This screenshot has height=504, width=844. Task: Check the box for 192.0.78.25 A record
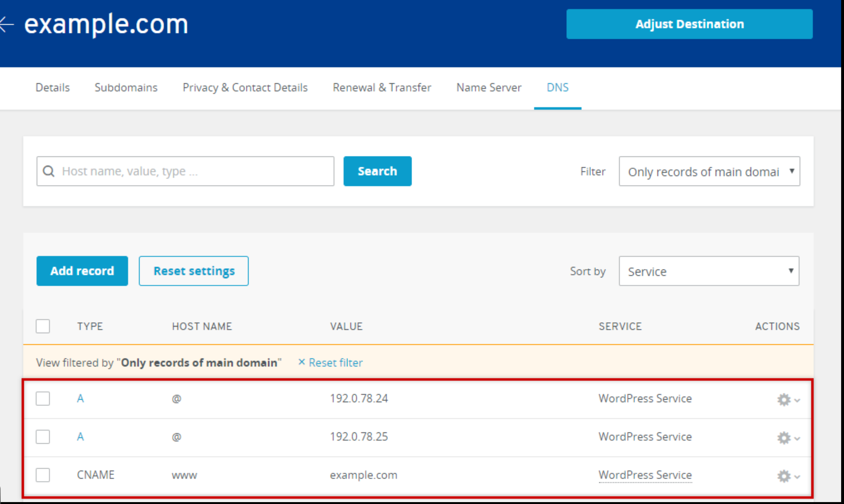pyautogui.click(x=43, y=437)
